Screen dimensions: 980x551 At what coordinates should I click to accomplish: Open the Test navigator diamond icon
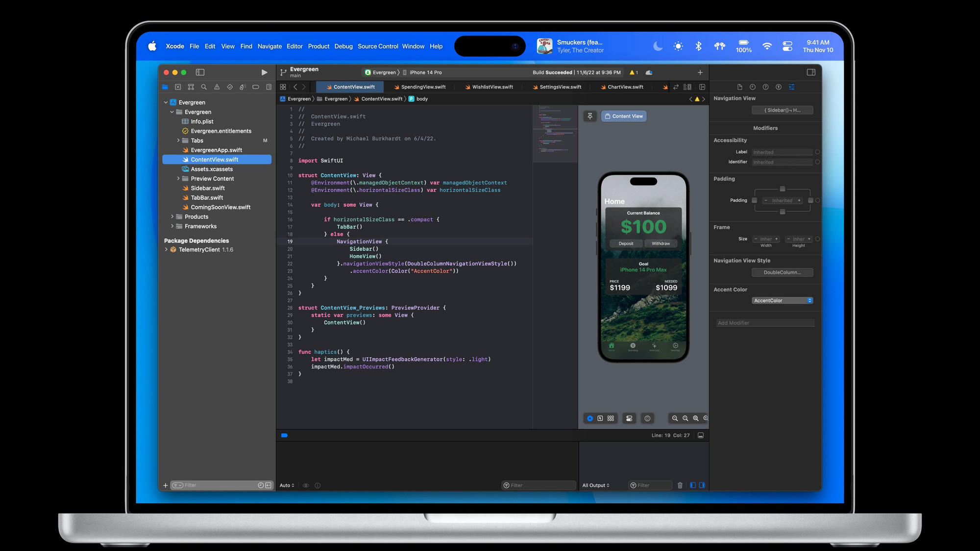[230, 87]
